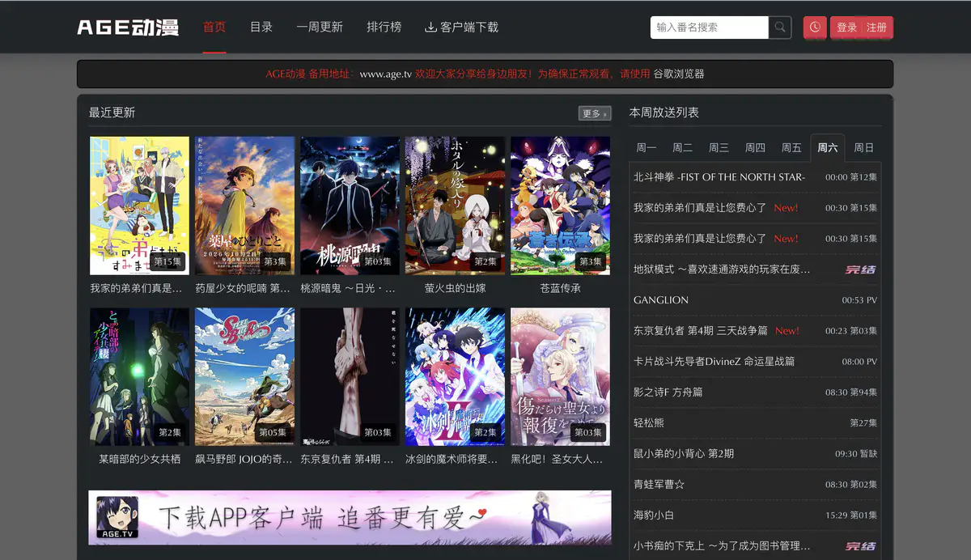Click the 萤火虫的出嫁 title under its poster
971x560 pixels.
[455, 288]
